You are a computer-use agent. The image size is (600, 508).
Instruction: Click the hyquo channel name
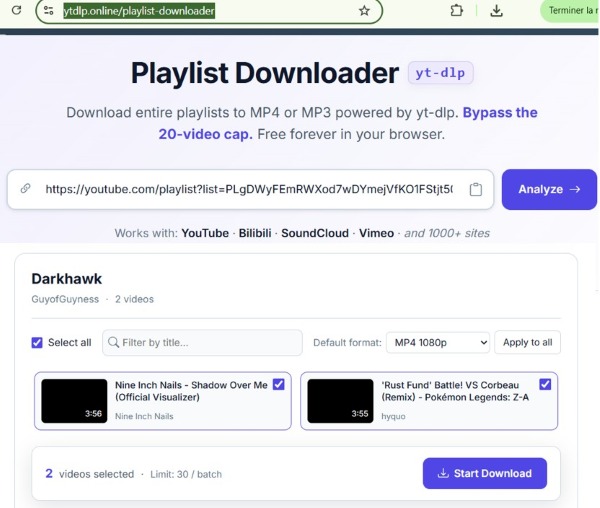pyautogui.click(x=393, y=416)
